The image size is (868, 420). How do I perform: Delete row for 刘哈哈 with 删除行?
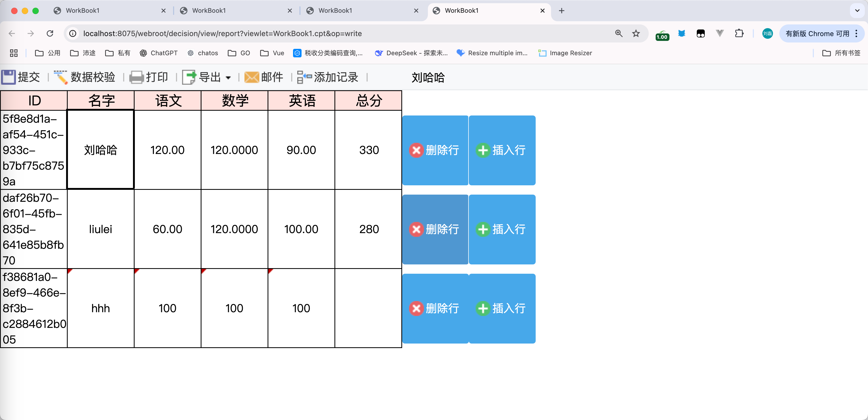pyautogui.click(x=435, y=150)
